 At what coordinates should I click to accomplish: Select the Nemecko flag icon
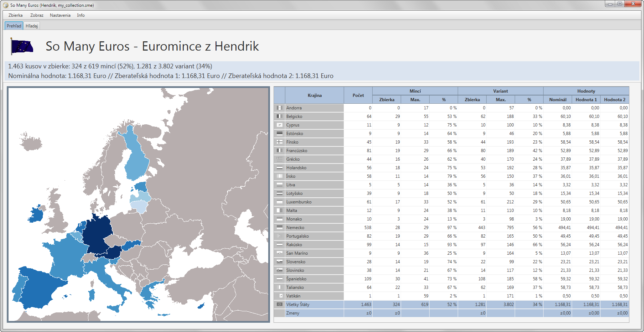pos(280,228)
